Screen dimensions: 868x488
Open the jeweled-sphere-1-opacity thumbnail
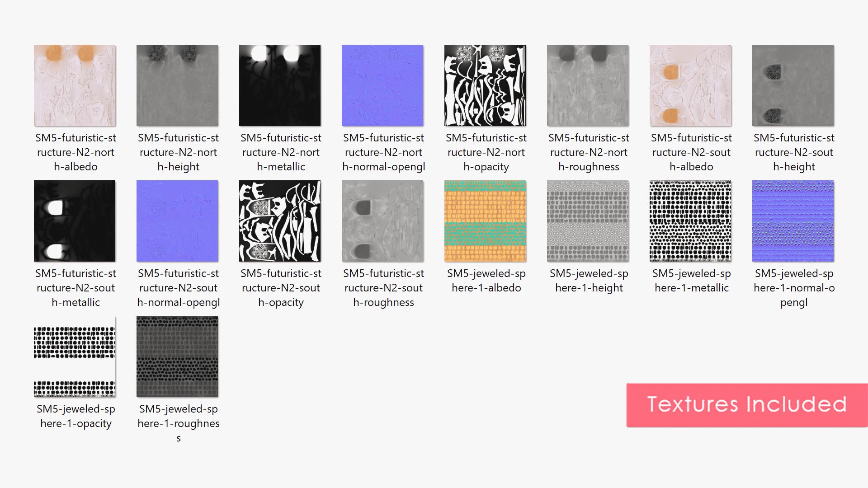tap(75, 357)
